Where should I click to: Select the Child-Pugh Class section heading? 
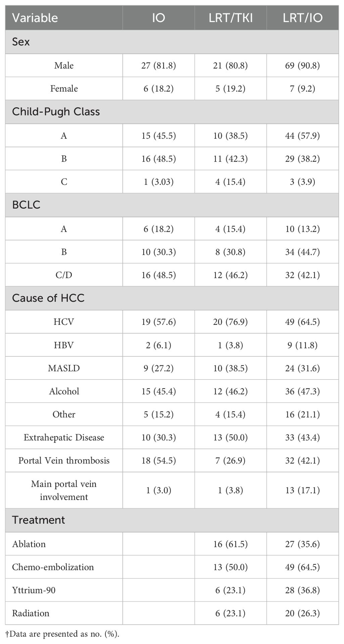click(56, 112)
